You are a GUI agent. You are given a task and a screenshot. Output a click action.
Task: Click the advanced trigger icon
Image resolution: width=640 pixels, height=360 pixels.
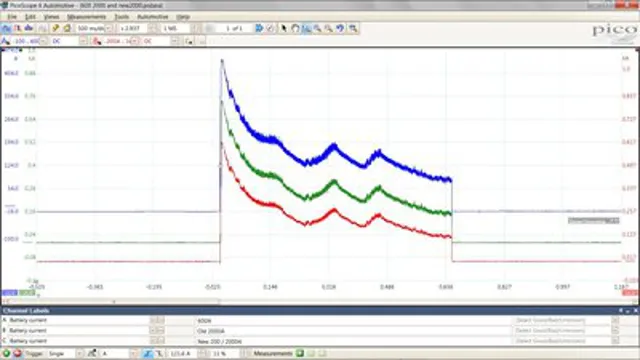[x=92, y=353]
